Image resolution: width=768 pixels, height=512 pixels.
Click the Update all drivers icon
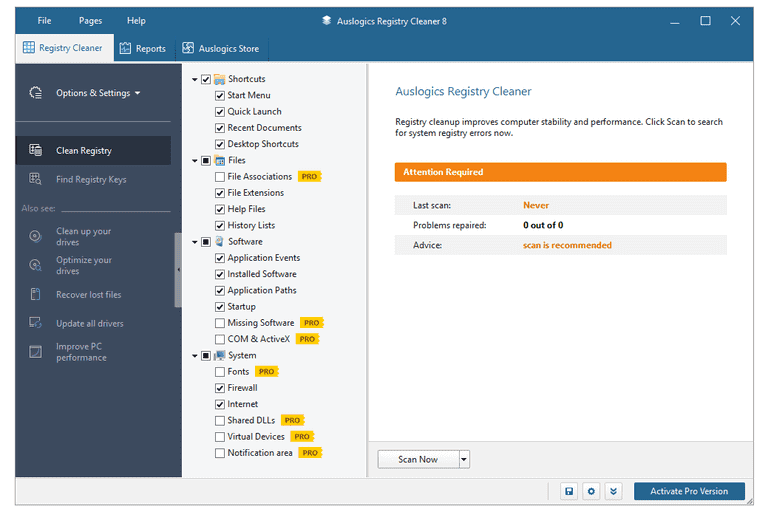tap(36, 324)
